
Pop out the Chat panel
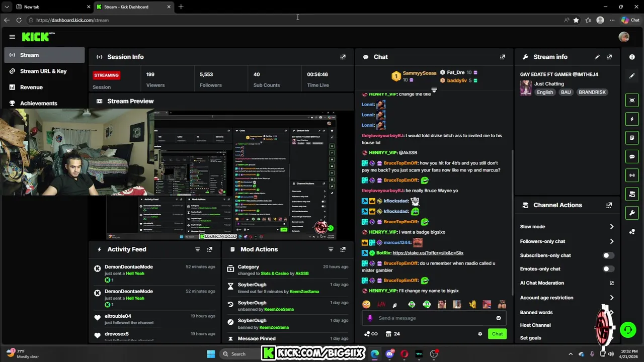point(502,57)
